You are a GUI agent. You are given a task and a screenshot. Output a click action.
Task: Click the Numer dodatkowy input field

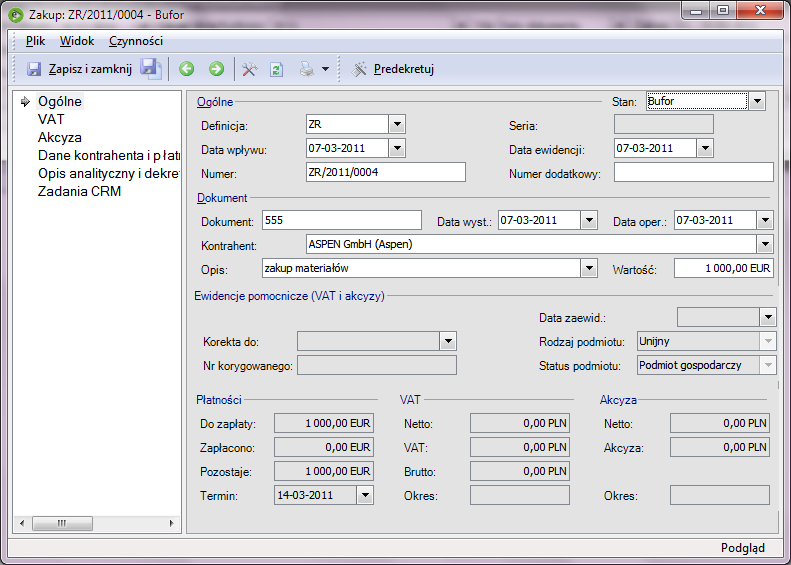point(694,172)
